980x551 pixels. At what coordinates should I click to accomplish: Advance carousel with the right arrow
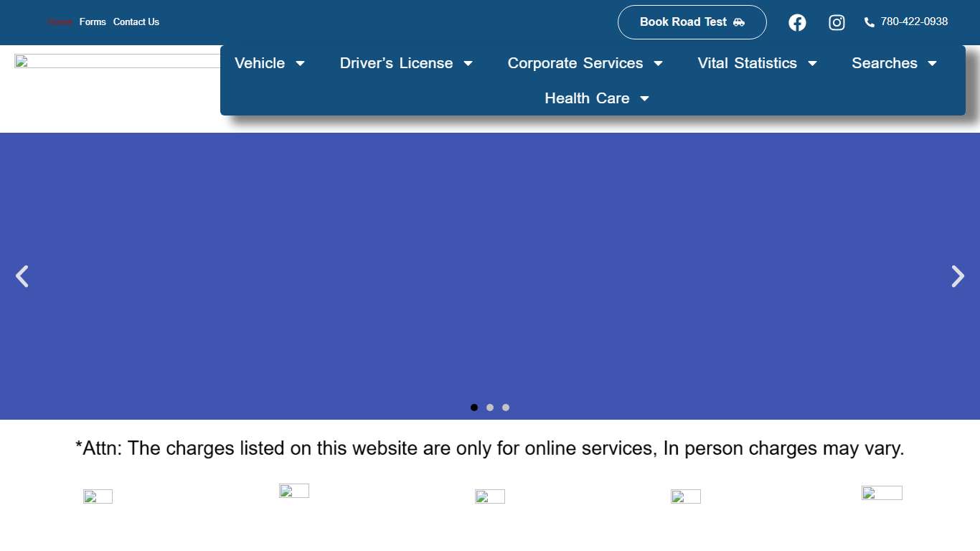(958, 276)
